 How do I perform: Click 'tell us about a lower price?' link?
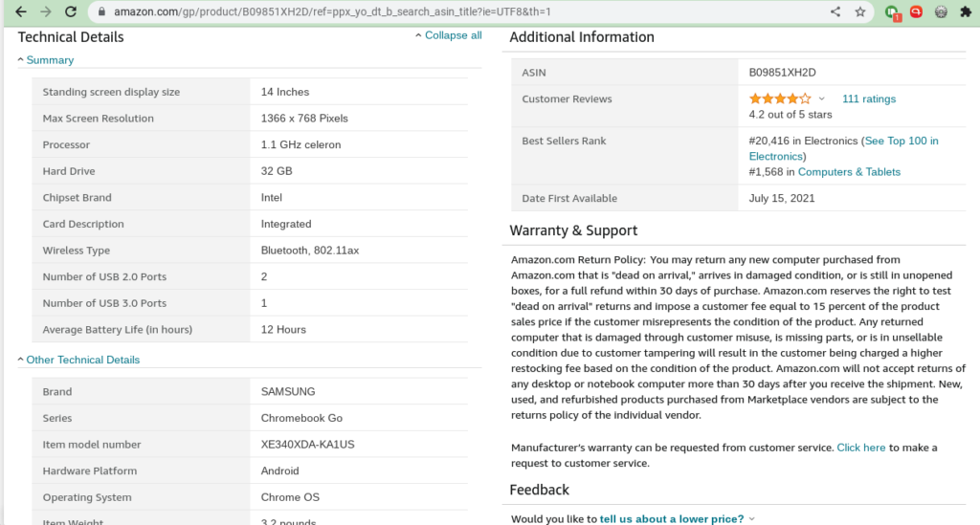pos(672,518)
